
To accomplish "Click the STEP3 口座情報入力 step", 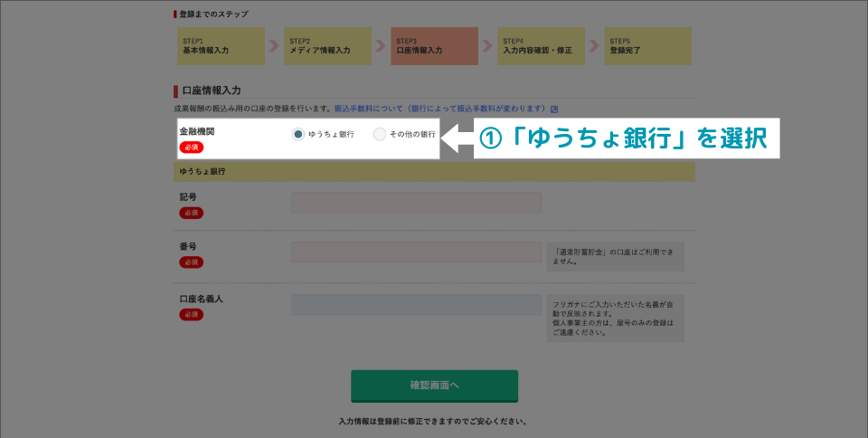I will coord(434,46).
